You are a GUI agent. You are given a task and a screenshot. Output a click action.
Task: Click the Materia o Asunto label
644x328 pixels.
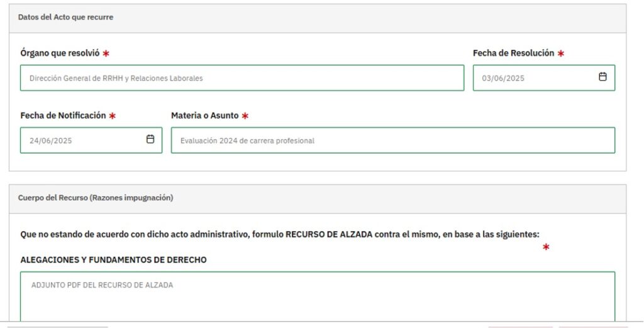point(204,116)
